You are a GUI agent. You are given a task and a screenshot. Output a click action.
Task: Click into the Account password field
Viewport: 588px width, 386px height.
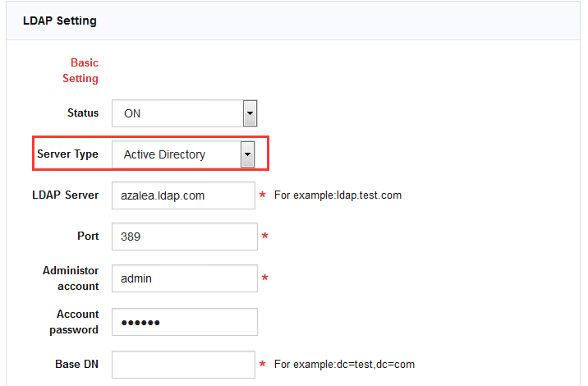pos(184,322)
